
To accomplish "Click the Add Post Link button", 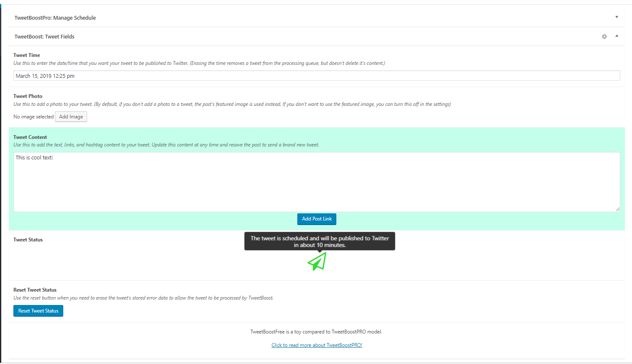I will tap(317, 219).
